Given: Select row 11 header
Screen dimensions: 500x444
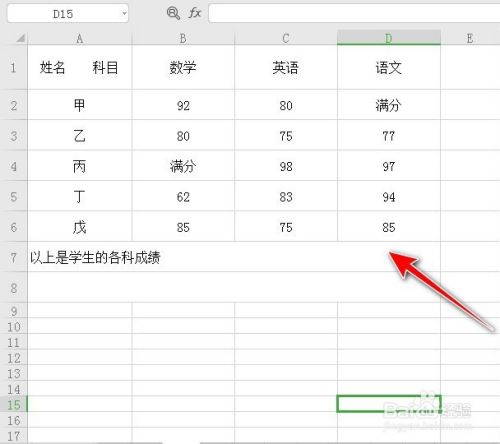Looking at the screenshot, I should pos(14,342).
